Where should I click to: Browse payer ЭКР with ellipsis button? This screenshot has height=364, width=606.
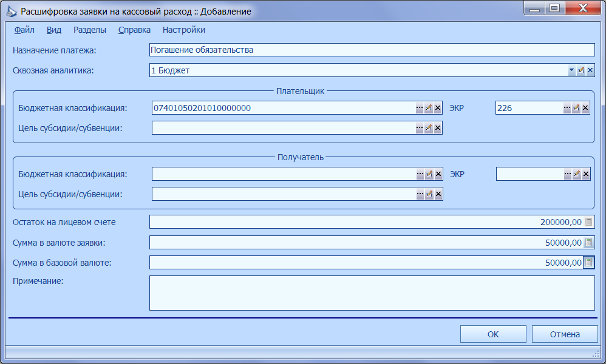click(567, 108)
